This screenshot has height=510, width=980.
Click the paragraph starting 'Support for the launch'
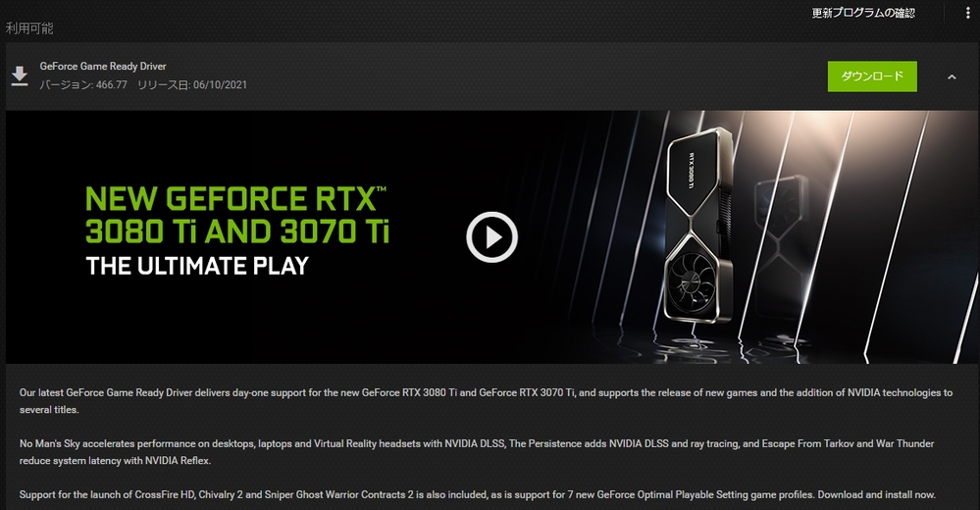[478, 494]
